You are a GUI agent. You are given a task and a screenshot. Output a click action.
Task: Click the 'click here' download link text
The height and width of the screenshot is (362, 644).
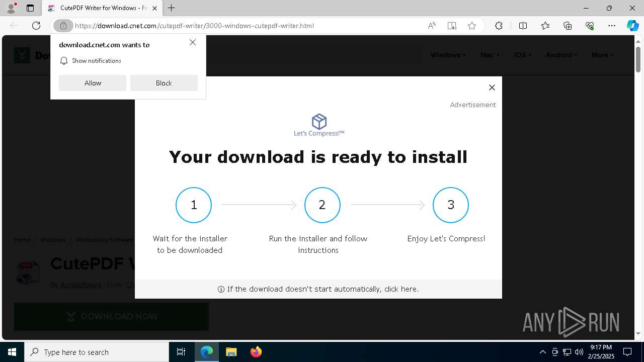[401, 289]
